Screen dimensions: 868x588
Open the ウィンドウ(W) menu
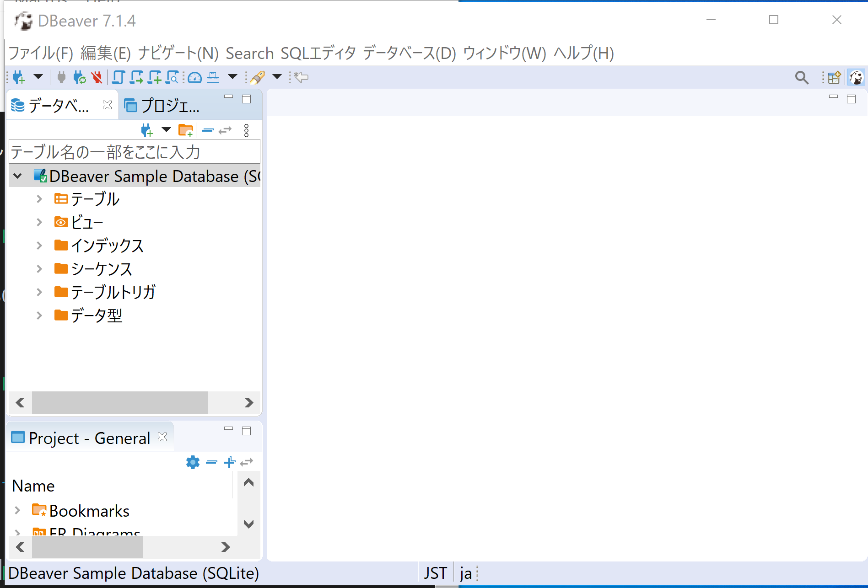click(505, 53)
